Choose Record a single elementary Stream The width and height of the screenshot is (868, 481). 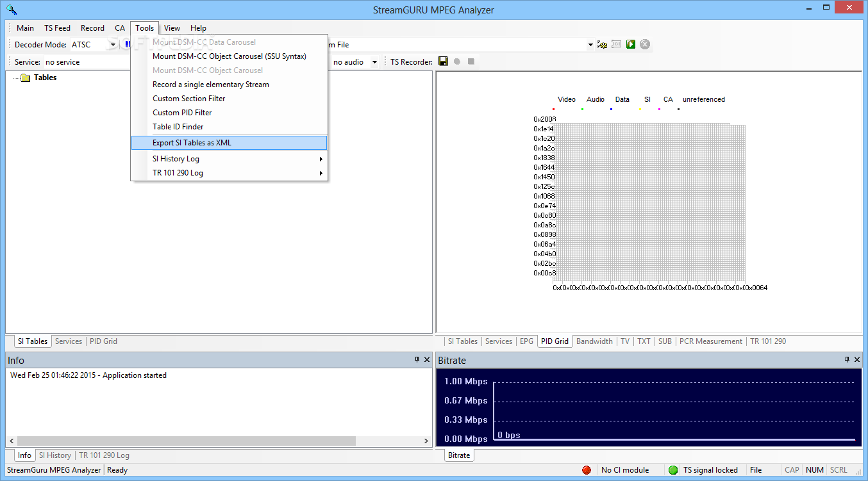click(230, 85)
